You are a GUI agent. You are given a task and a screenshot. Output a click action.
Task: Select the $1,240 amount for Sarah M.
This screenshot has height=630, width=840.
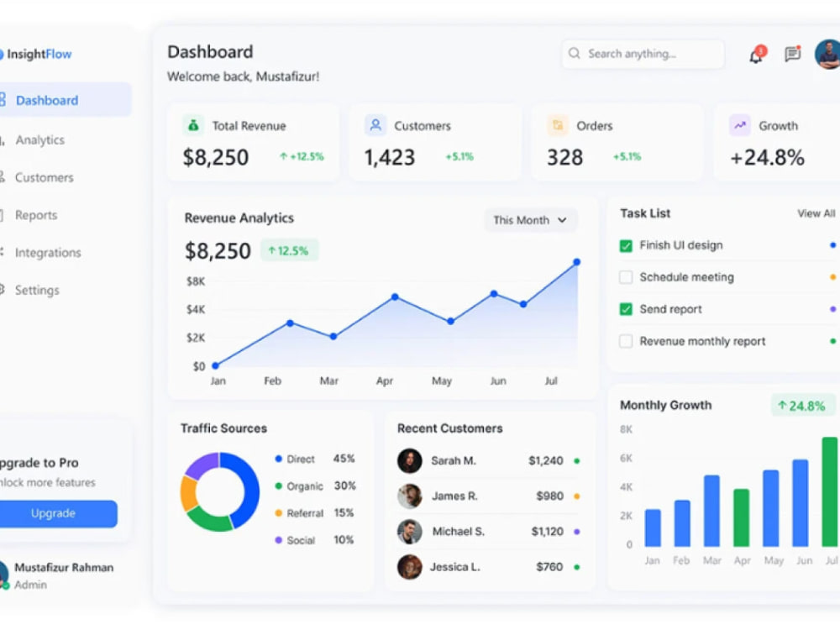point(545,460)
